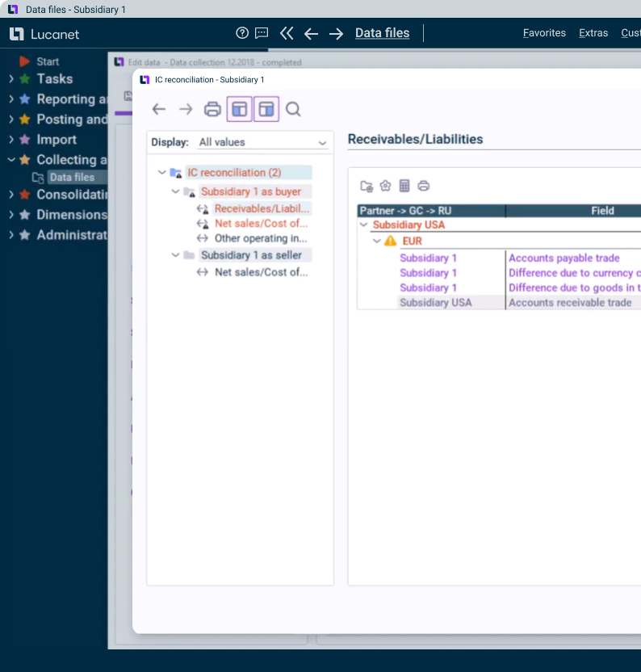Click the gear-badge icon above the table

pos(385,186)
